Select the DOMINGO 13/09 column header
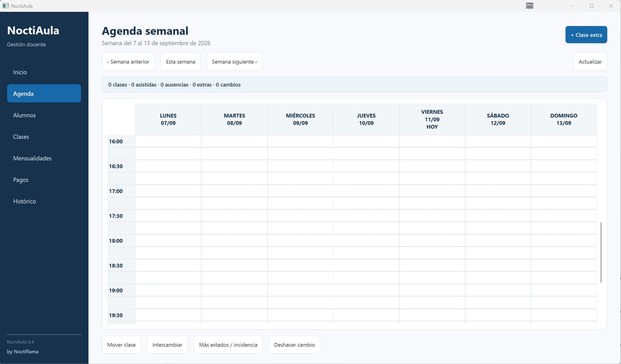 tap(564, 119)
